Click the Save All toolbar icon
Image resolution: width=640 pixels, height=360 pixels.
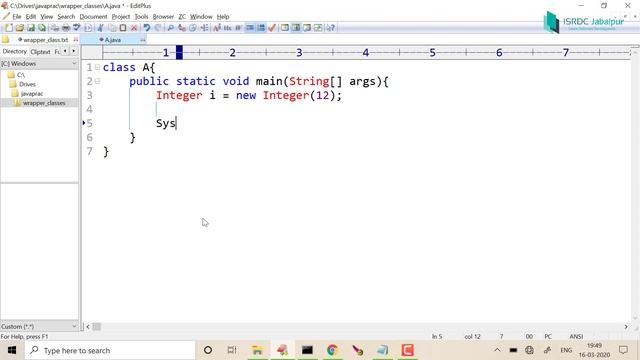pyautogui.click(x=42, y=28)
